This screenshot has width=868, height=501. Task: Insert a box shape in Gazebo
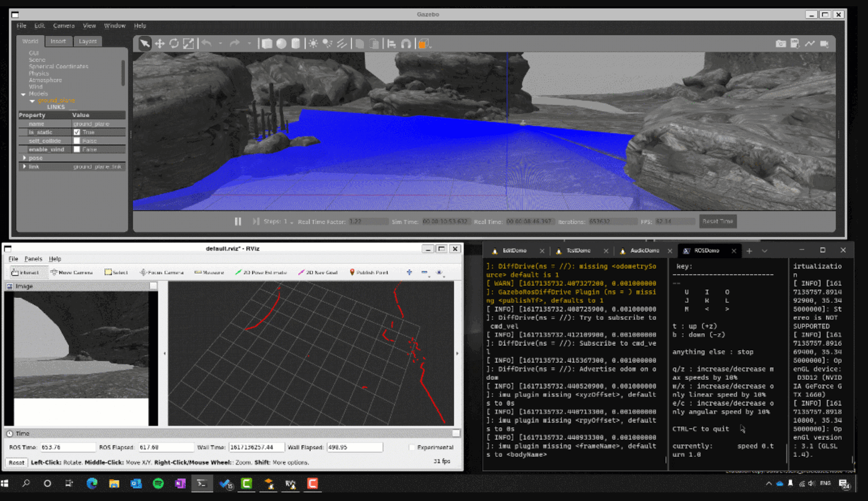267,44
